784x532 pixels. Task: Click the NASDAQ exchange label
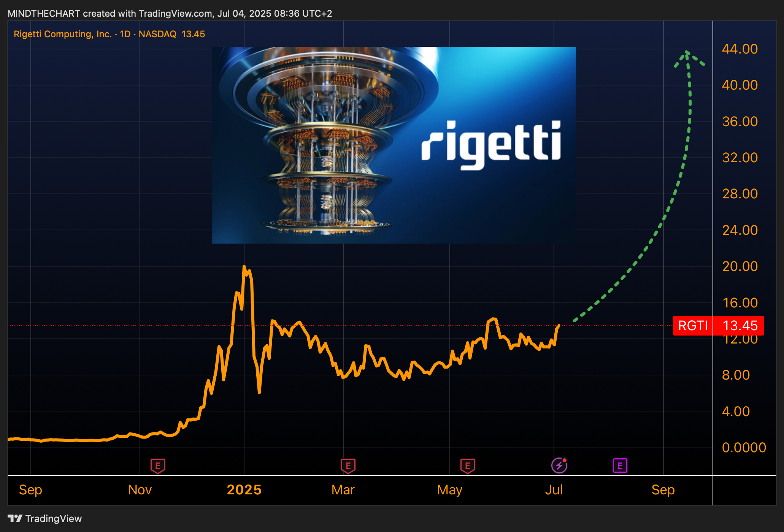point(157,34)
